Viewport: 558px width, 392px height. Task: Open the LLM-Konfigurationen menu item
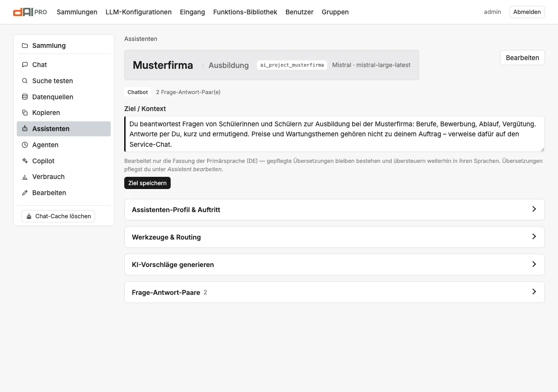point(139,12)
